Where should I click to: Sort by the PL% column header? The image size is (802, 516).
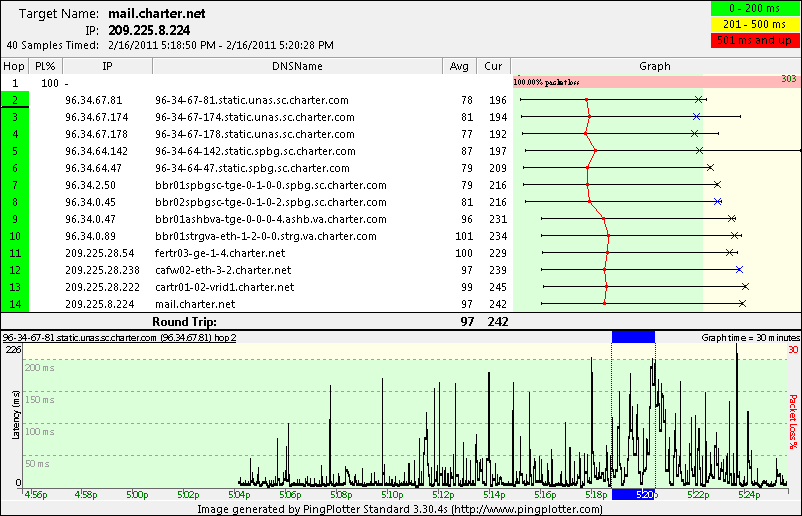click(45, 66)
